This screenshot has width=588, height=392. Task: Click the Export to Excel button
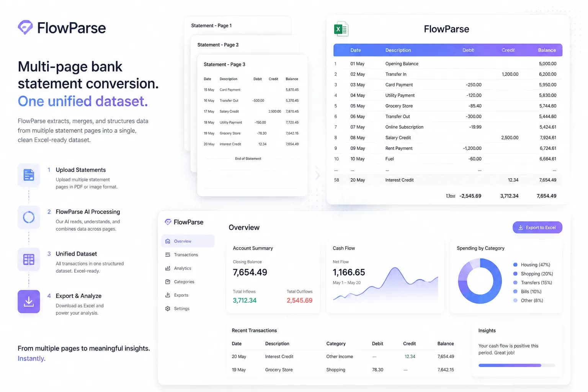537,227
